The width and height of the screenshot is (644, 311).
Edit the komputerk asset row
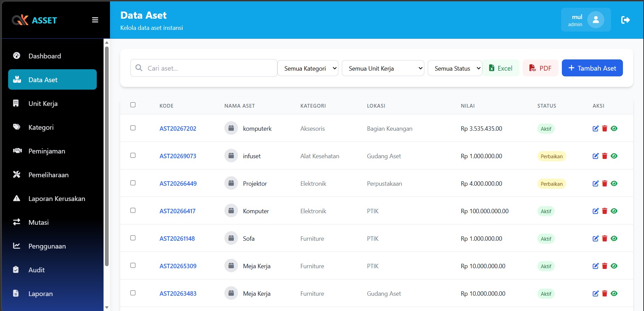595,129
